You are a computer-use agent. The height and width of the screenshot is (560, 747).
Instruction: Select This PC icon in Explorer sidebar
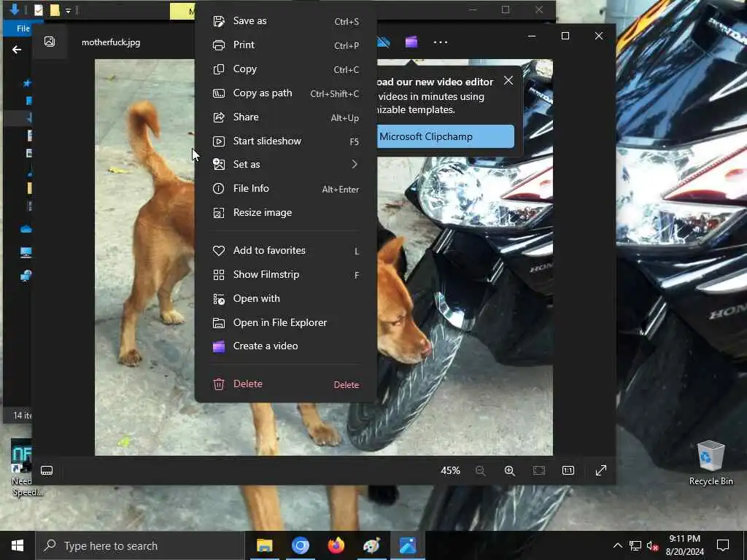click(26, 252)
